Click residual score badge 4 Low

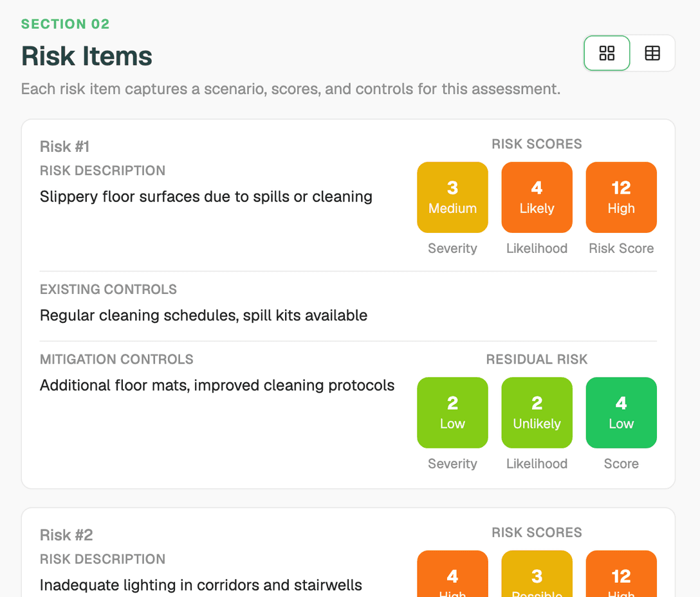621,412
